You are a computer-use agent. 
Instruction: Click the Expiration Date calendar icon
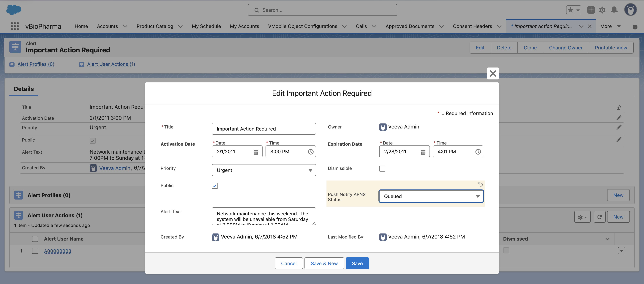point(423,152)
